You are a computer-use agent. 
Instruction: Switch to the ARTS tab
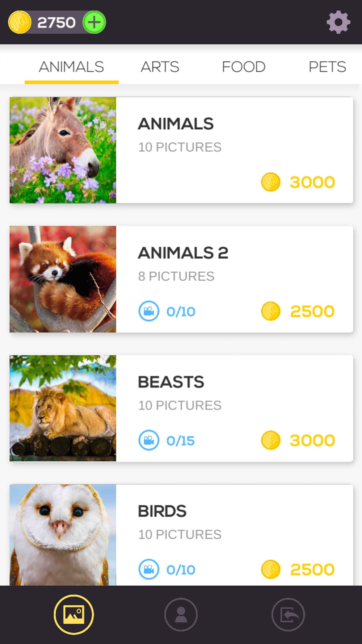click(160, 67)
